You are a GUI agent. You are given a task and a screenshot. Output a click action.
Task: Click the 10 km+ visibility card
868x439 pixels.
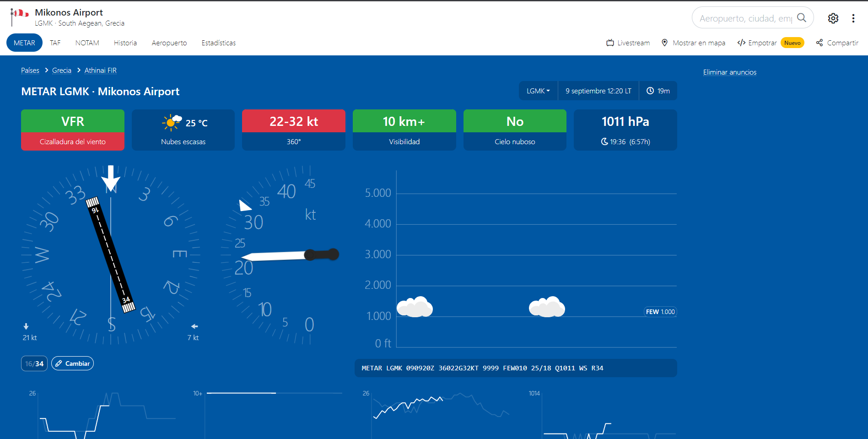coord(404,130)
